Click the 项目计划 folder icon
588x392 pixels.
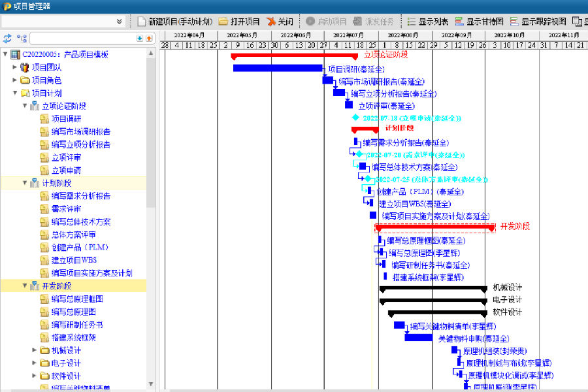25,93
